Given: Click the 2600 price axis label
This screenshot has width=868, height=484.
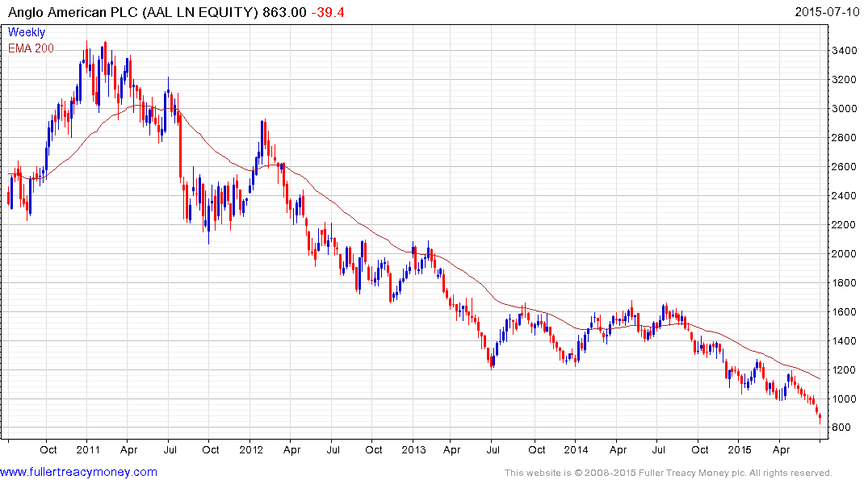Looking at the screenshot, I should point(845,167).
